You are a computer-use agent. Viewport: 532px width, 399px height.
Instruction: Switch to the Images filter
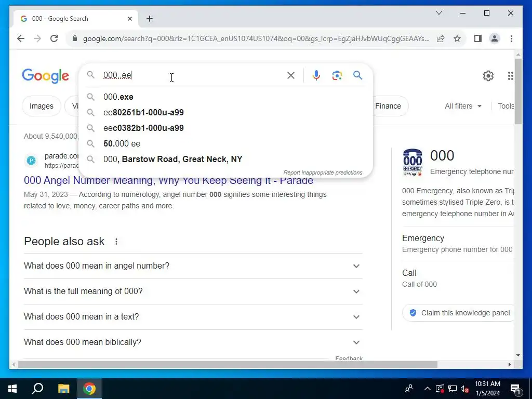42,106
